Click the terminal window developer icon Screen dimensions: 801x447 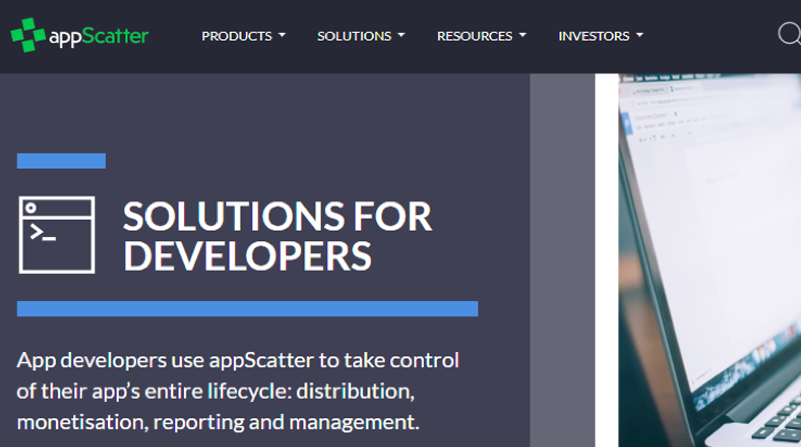point(57,235)
